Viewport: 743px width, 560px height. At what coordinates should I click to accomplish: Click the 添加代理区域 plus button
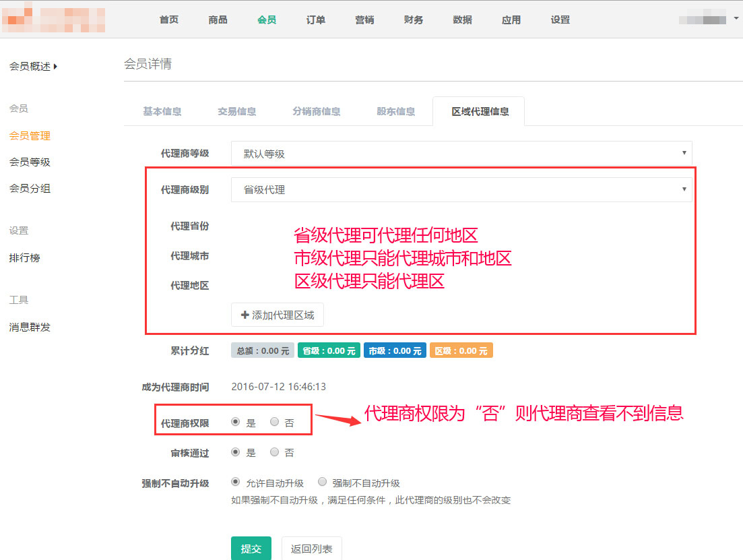click(277, 315)
